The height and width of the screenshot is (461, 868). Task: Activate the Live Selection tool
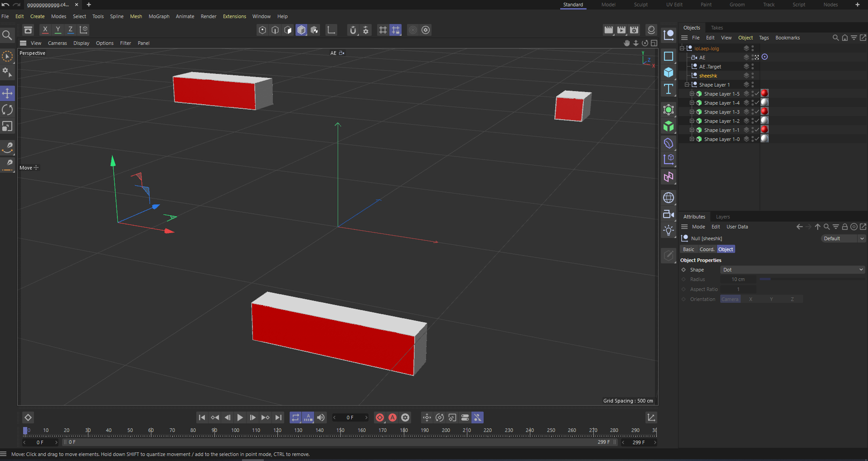[x=7, y=56]
